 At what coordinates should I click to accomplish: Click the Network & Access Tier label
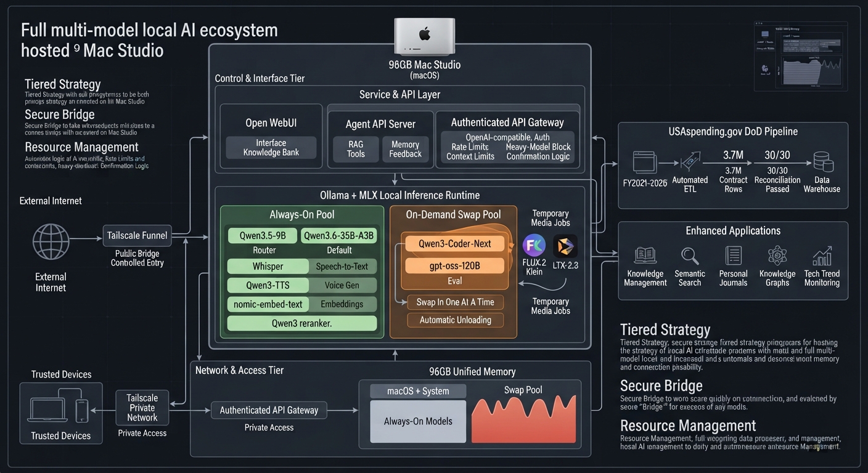tap(240, 370)
